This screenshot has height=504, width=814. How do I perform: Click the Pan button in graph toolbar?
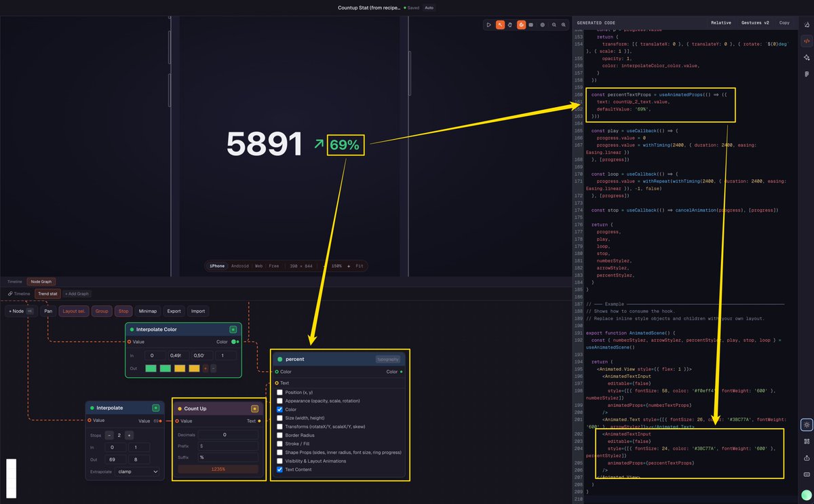48,311
